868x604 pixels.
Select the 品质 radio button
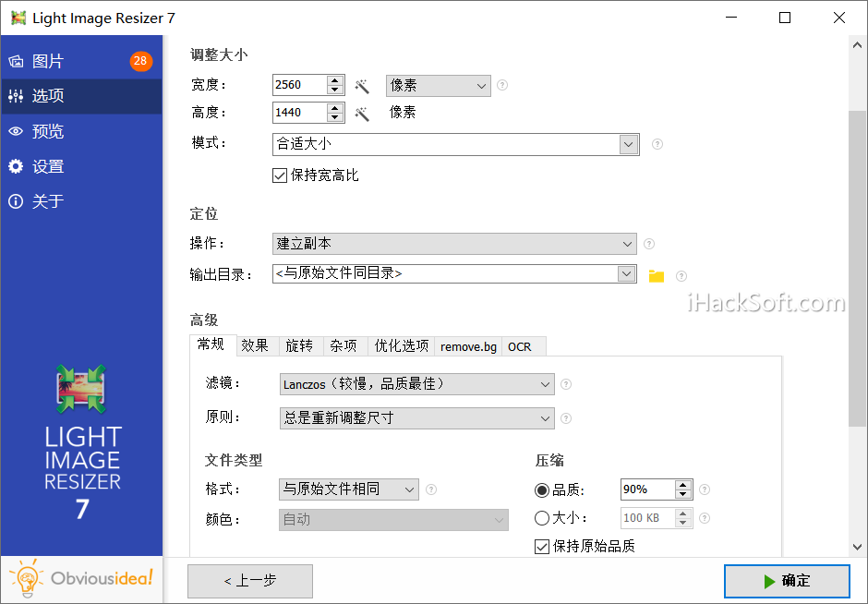[542, 490]
